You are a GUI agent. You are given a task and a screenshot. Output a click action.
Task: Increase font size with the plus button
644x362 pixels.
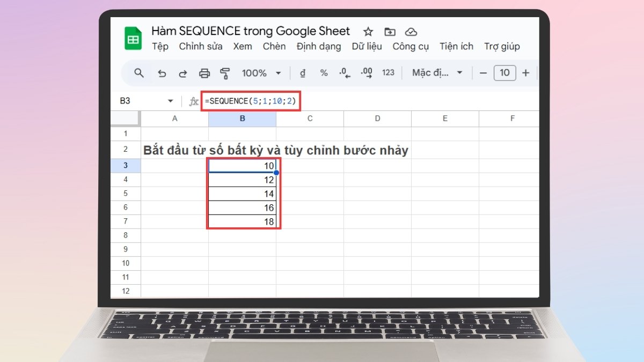tap(524, 73)
